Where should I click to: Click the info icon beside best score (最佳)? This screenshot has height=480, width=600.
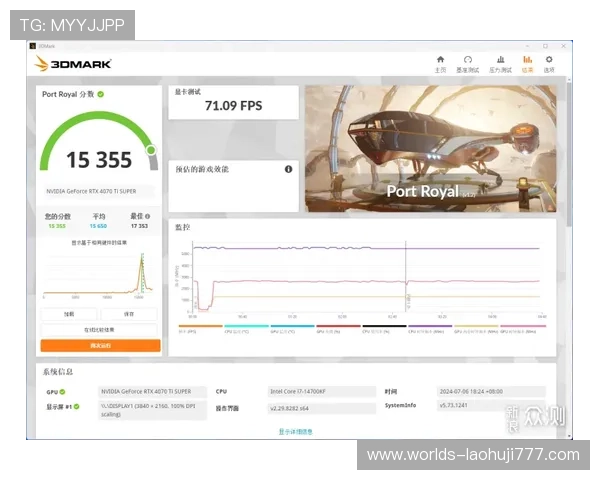149,217
